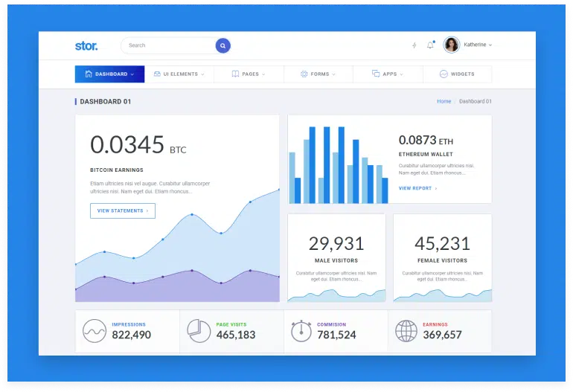Screen dimensions: 573x392
Task: Click Katherine's profile avatar
Action: 452,45
